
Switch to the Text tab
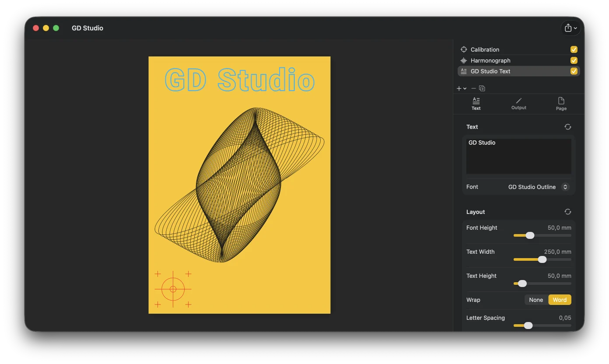point(476,104)
